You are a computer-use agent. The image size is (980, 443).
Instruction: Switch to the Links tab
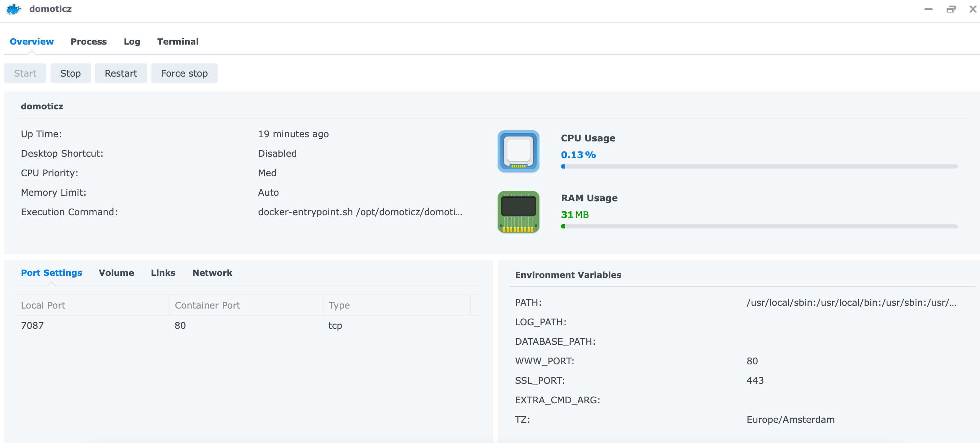coord(163,272)
